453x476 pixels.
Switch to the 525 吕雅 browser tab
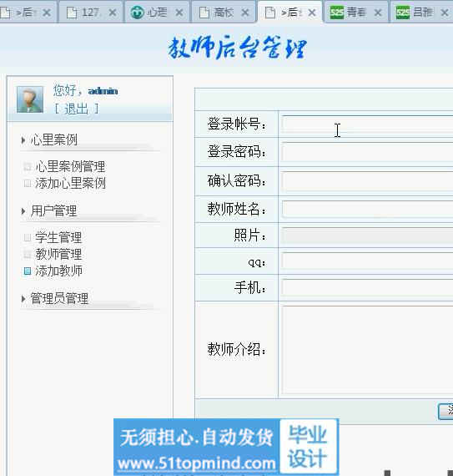(421, 13)
